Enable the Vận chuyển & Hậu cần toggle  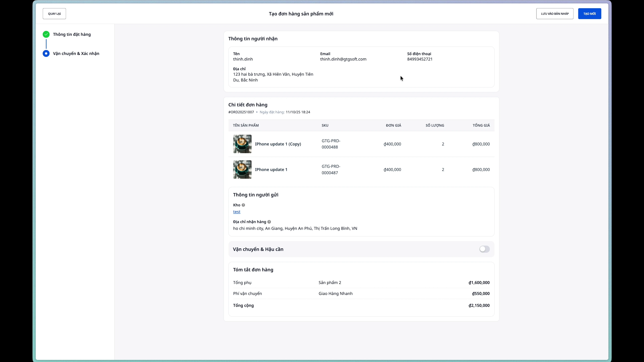484,249
